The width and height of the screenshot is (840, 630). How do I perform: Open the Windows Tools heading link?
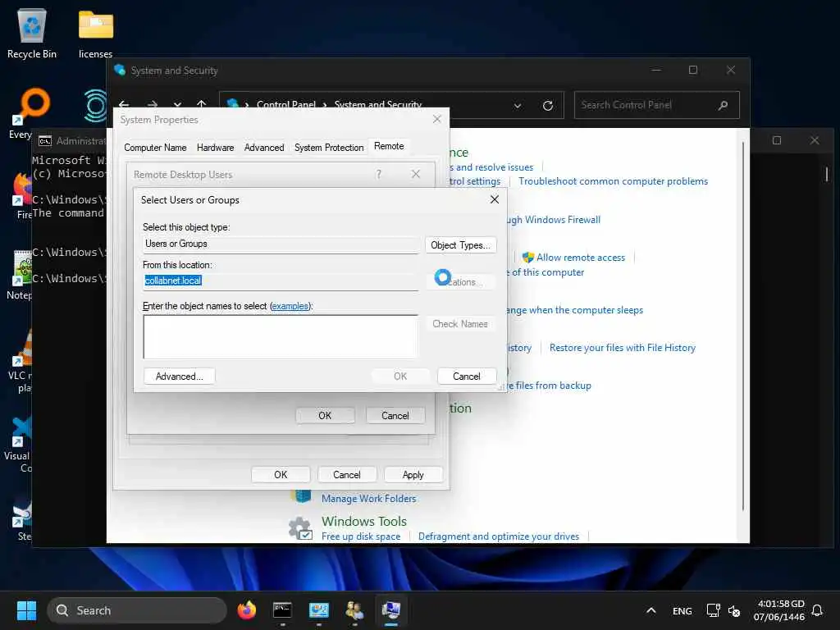[363, 521]
